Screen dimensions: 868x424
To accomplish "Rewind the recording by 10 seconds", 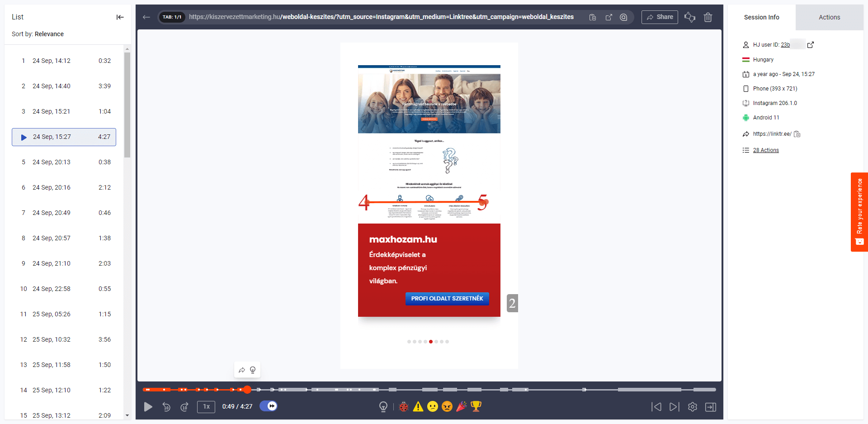I will click(x=166, y=407).
